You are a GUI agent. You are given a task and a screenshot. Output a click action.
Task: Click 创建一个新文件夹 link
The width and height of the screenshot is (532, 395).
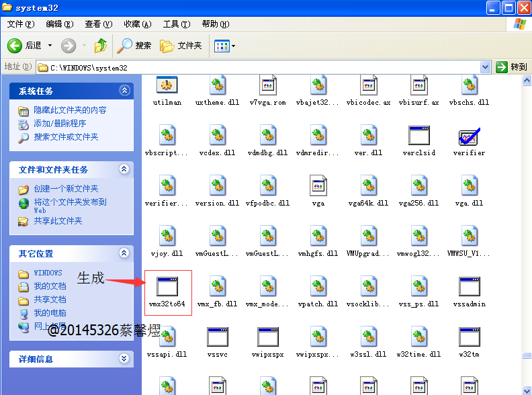[x=66, y=189]
